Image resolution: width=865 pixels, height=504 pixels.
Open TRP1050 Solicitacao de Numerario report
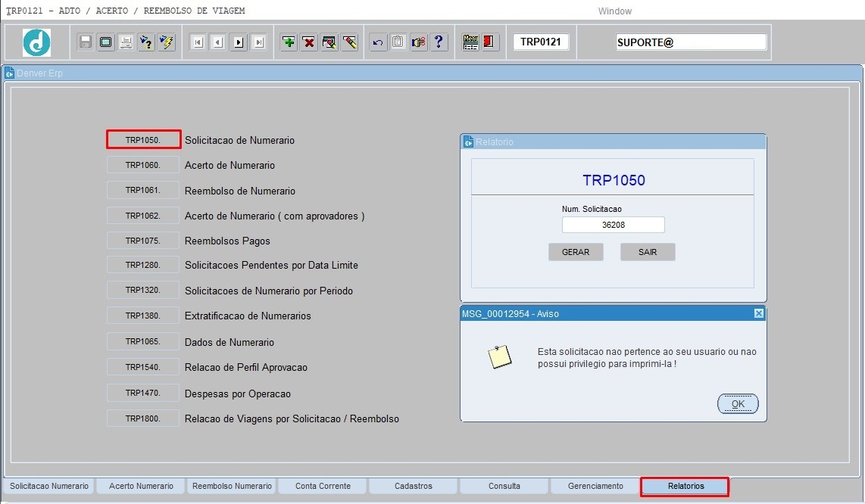click(x=143, y=139)
